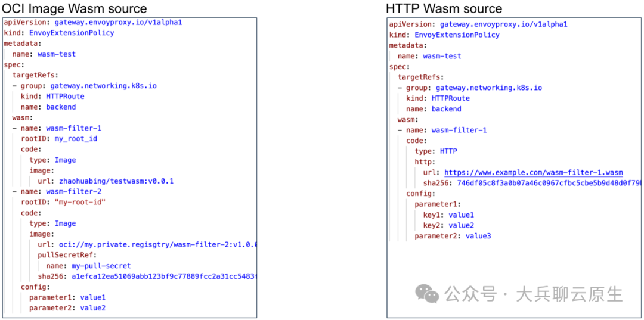Click my-pull-secret under pullSecretRef
This screenshot has width=644, height=320.
101,266
